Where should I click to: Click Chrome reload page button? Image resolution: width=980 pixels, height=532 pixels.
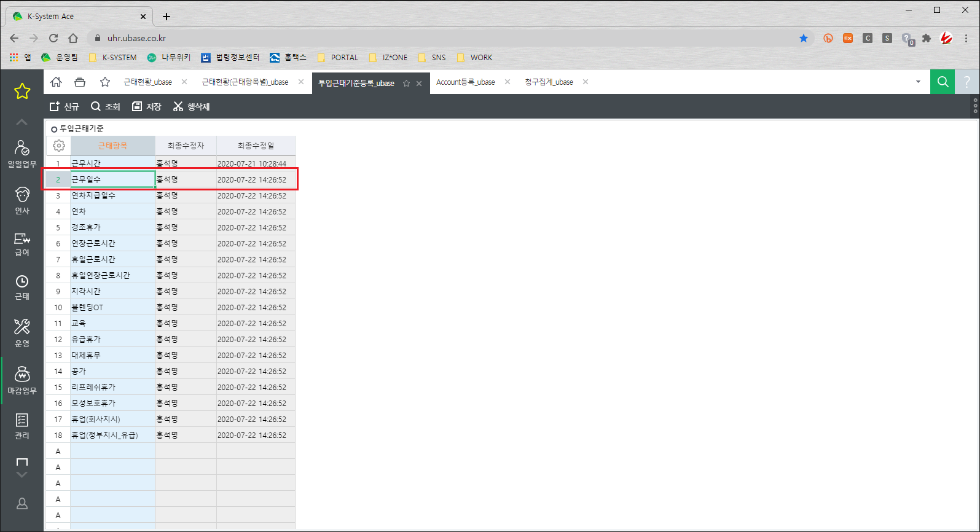tap(53, 38)
